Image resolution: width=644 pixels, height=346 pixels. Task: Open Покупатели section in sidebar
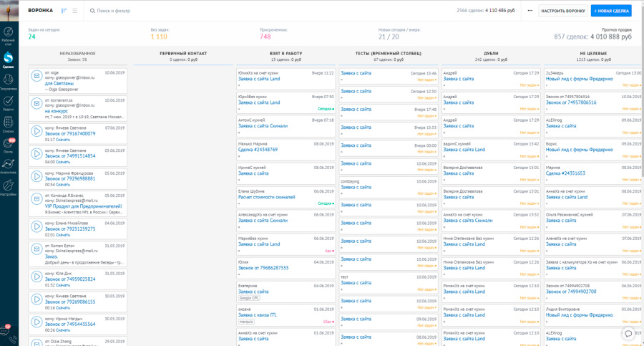8,82
